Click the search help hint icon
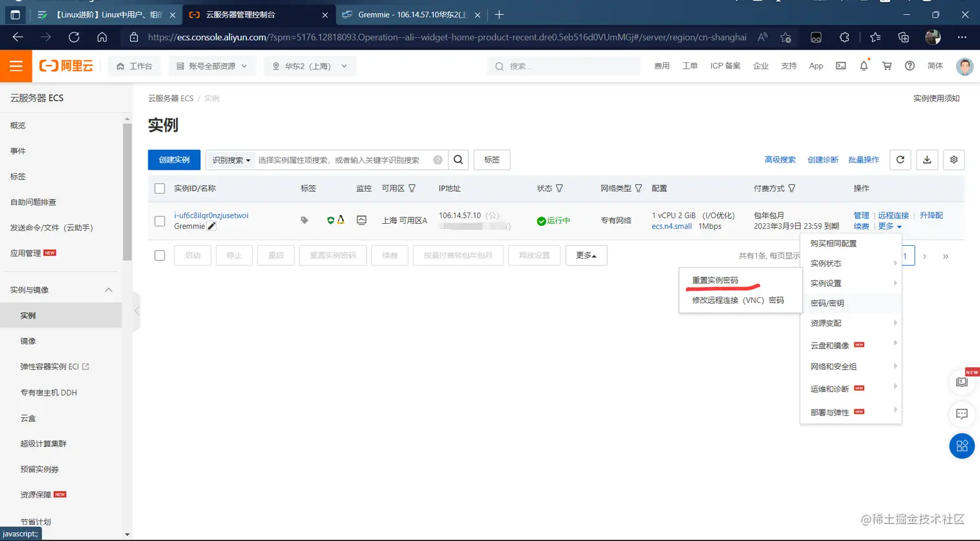Image resolution: width=980 pixels, height=541 pixels. click(x=438, y=160)
